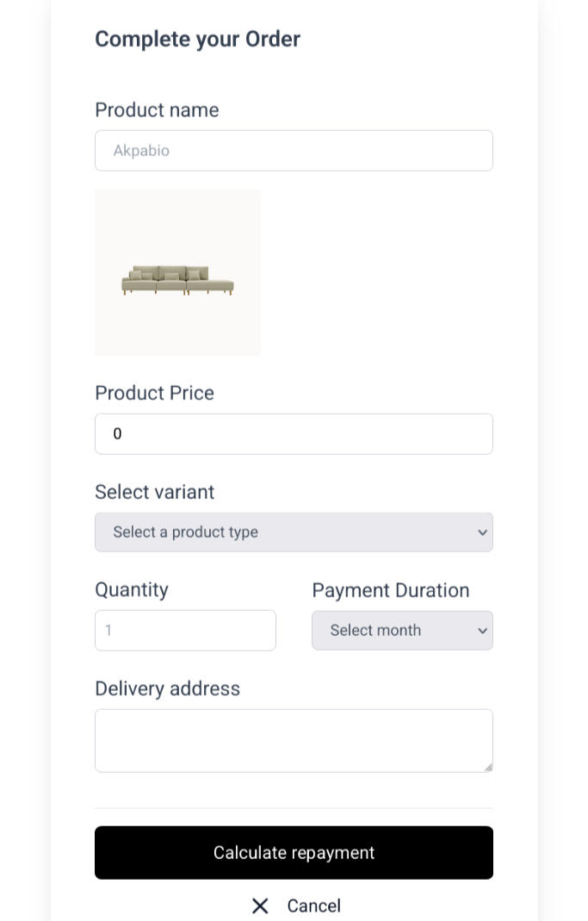This screenshot has width=588, height=921.
Task: Open the Payment Duration month dropdown
Action: pyautogui.click(x=401, y=631)
